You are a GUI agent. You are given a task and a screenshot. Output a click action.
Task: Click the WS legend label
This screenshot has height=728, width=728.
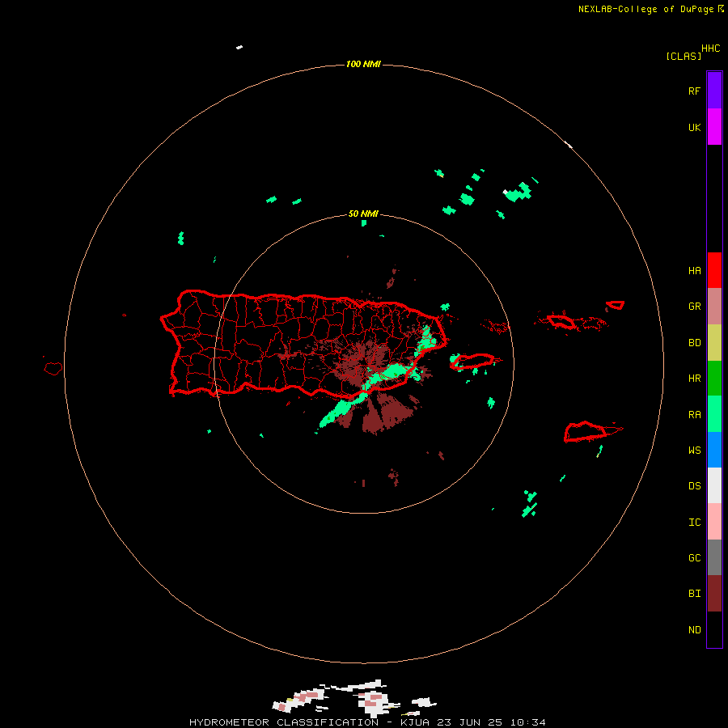click(x=694, y=450)
